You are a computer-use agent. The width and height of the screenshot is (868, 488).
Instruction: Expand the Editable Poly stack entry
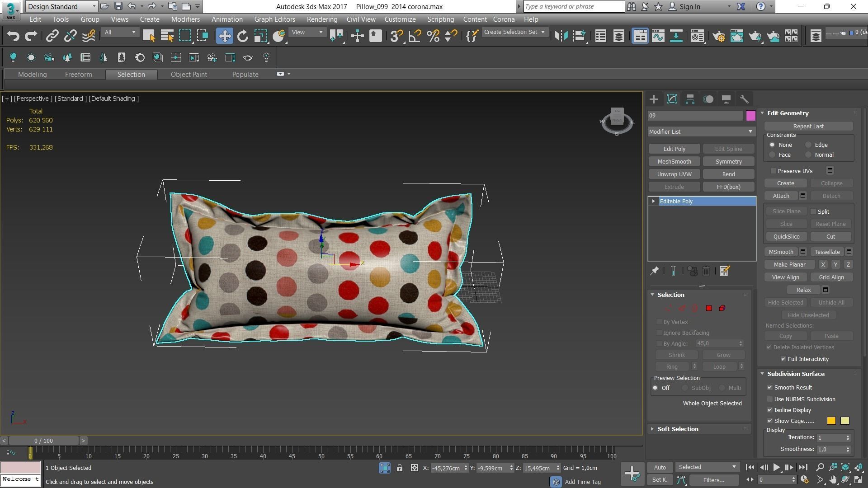(x=653, y=202)
